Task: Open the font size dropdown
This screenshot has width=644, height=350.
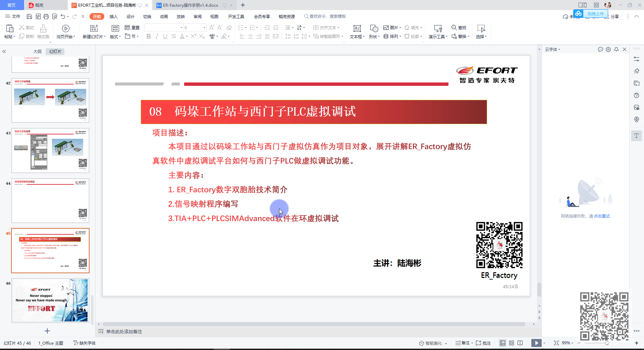Action: tap(204, 27)
